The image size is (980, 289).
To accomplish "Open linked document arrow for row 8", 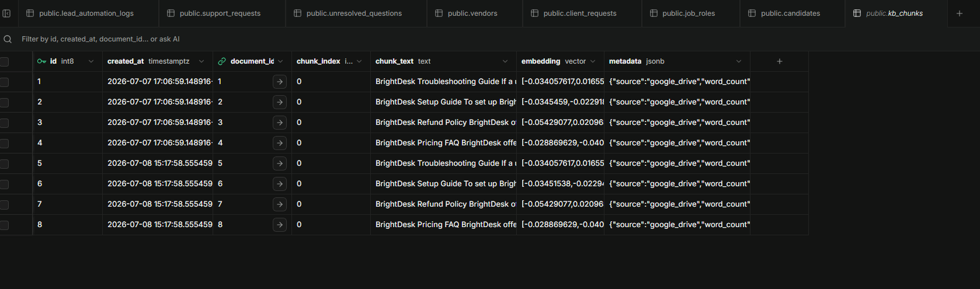I will [280, 225].
